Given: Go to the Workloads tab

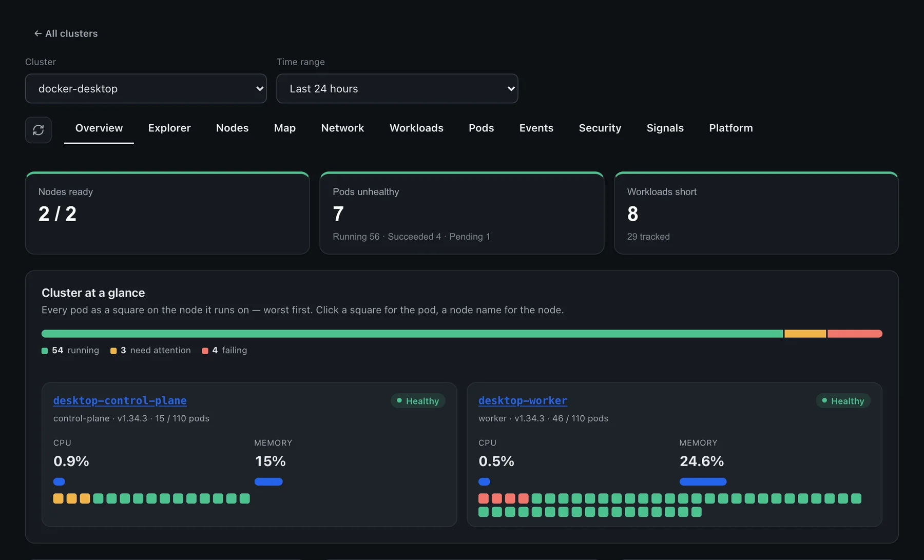Looking at the screenshot, I should (x=416, y=128).
